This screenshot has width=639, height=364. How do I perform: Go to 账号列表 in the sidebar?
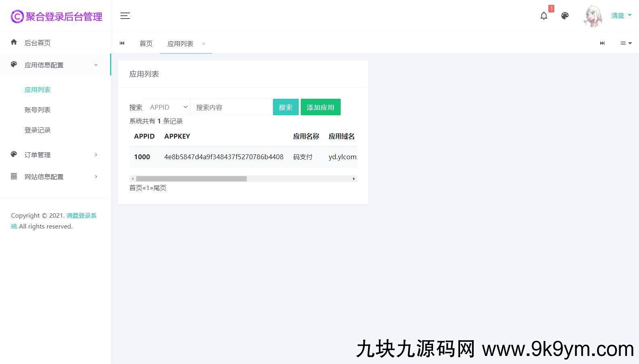[37, 110]
